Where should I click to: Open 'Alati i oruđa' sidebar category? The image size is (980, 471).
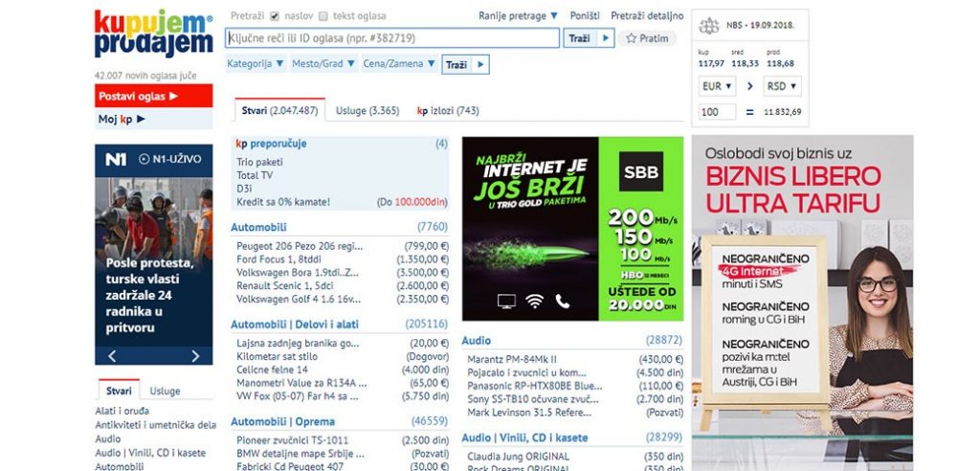[x=122, y=411]
